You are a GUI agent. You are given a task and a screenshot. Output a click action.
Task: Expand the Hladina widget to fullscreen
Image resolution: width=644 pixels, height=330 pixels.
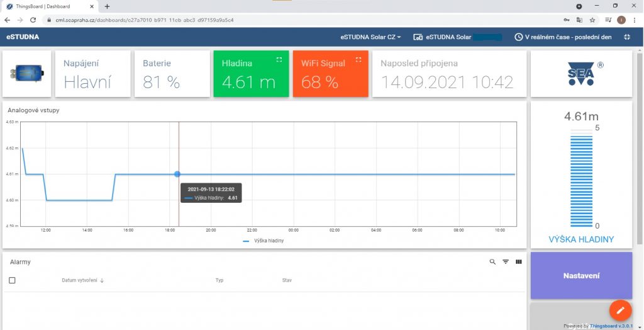[x=279, y=60]
